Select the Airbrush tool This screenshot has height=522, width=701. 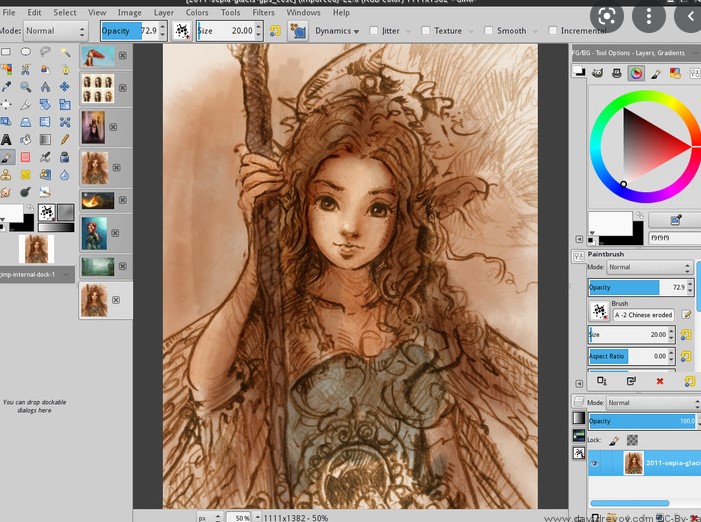(45, 157)
